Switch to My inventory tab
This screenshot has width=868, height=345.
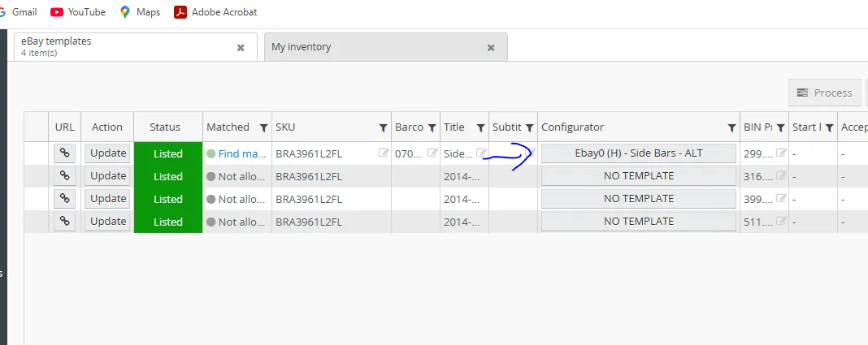386,47
